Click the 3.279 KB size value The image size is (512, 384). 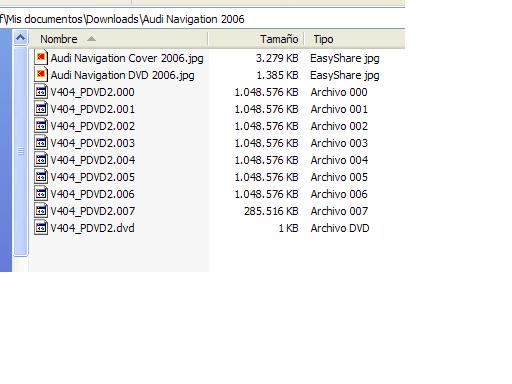tap(277, 58)
